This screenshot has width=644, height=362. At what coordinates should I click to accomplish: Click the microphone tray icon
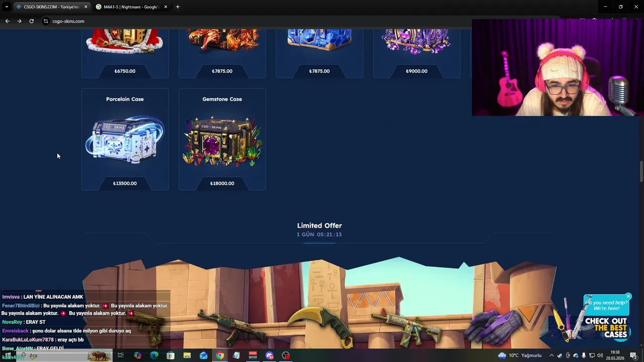click(584, 355)
